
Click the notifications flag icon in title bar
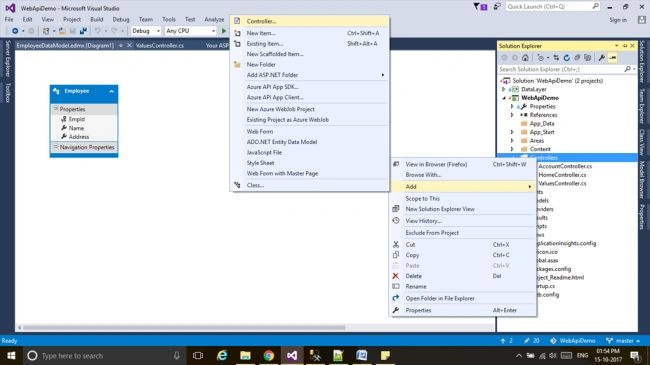point(480,7)
